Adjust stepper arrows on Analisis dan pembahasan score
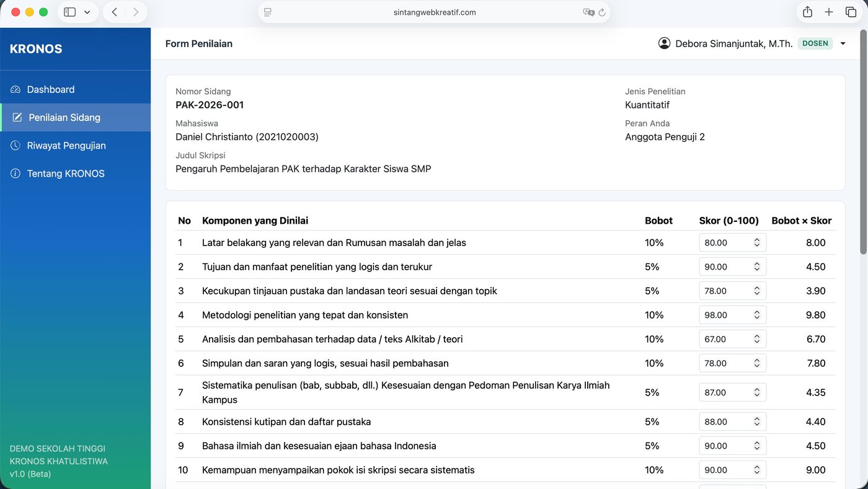The height and width of the screenshot is (489, 868). pos(757,339)
